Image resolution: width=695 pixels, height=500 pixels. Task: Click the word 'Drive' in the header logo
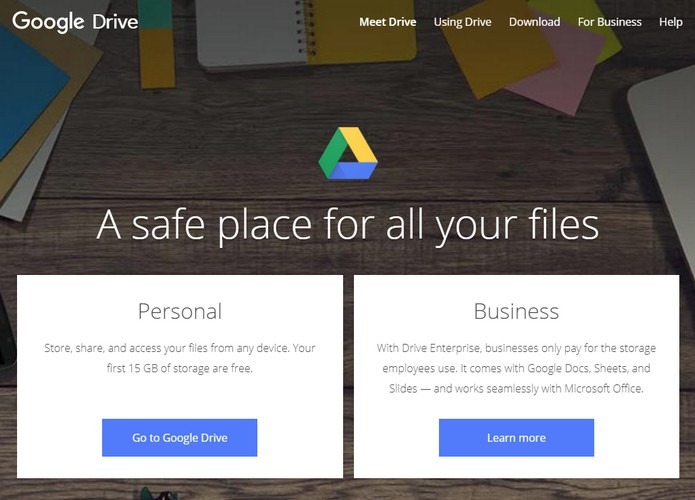click(x=115, y=22)
